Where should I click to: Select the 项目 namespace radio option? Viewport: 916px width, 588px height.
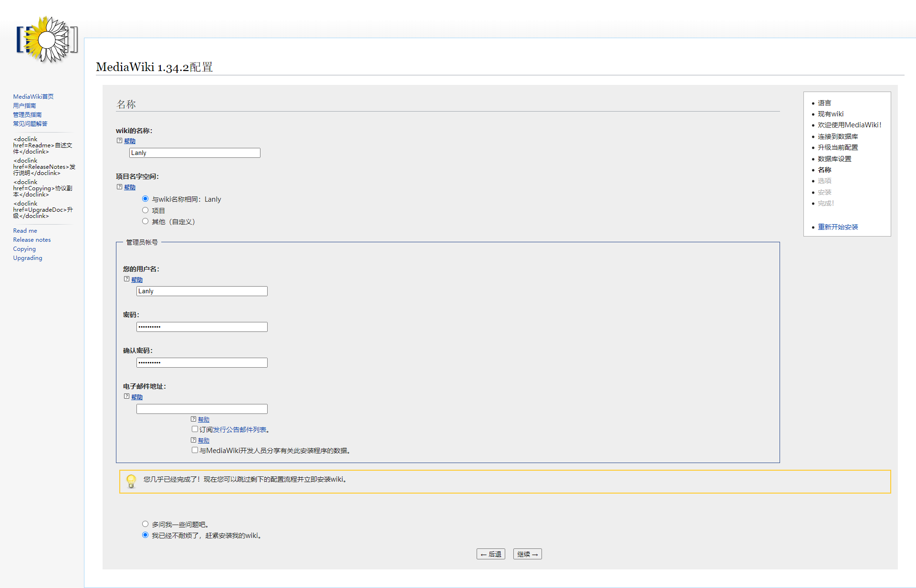146,210
